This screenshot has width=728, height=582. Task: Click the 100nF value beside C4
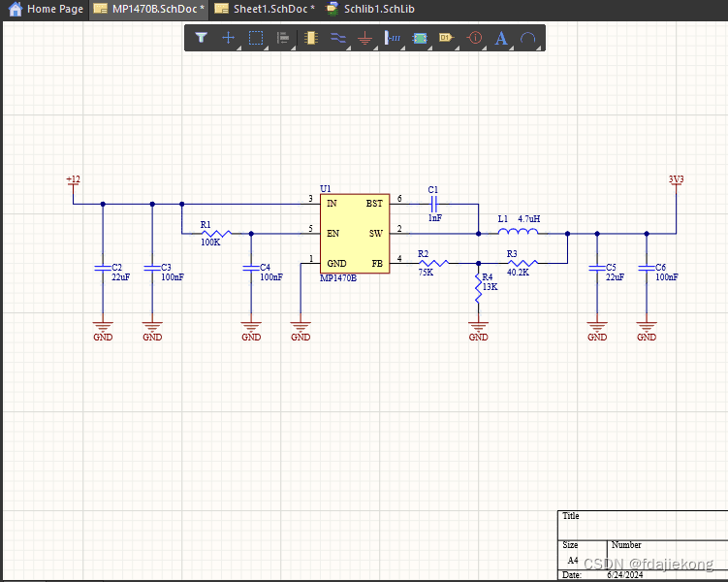271,276
